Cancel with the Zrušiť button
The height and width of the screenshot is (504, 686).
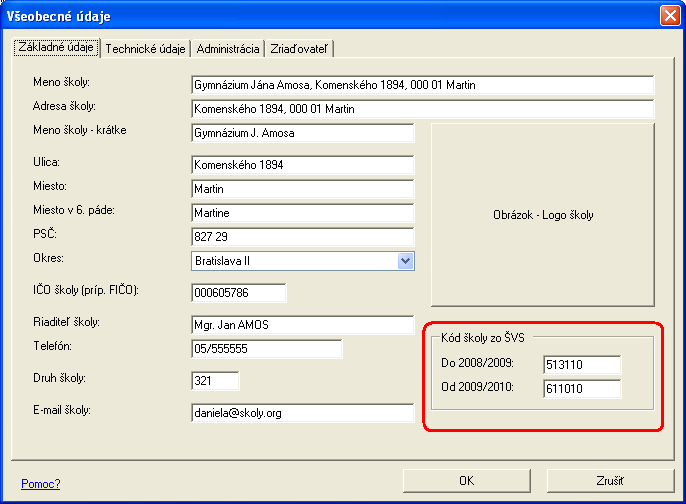coord(610,481)
